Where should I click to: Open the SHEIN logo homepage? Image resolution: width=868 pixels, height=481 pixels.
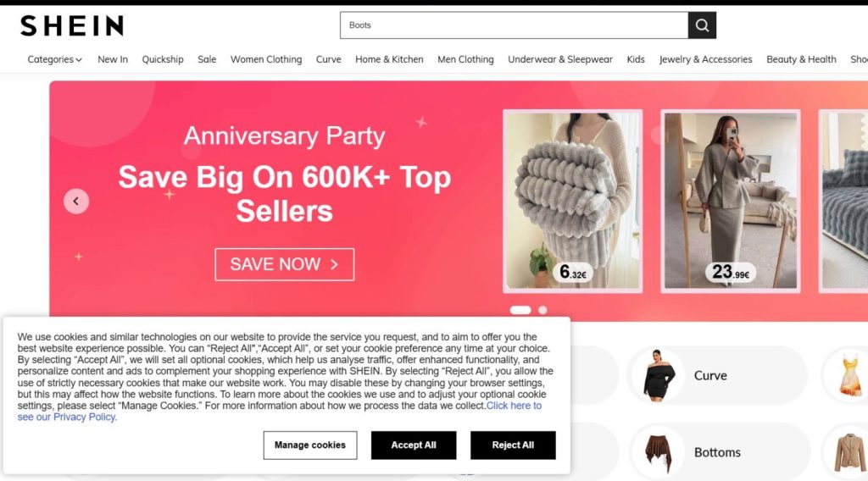[72, 26]
